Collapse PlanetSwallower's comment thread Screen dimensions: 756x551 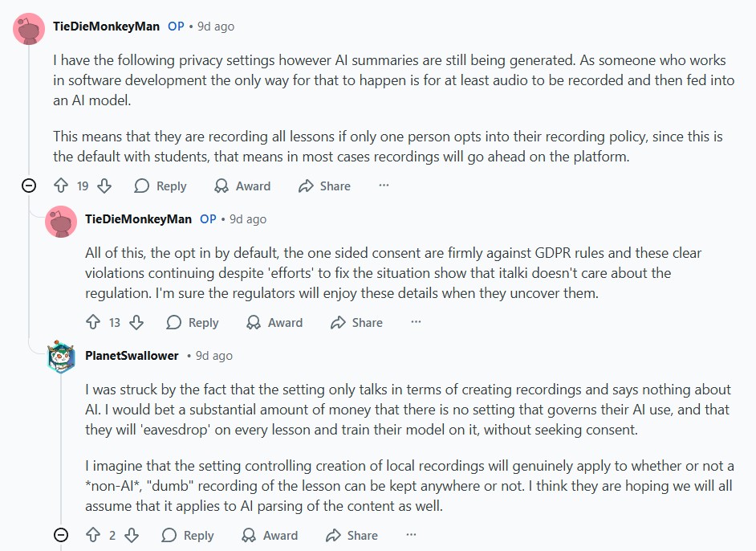click(61, 535)
